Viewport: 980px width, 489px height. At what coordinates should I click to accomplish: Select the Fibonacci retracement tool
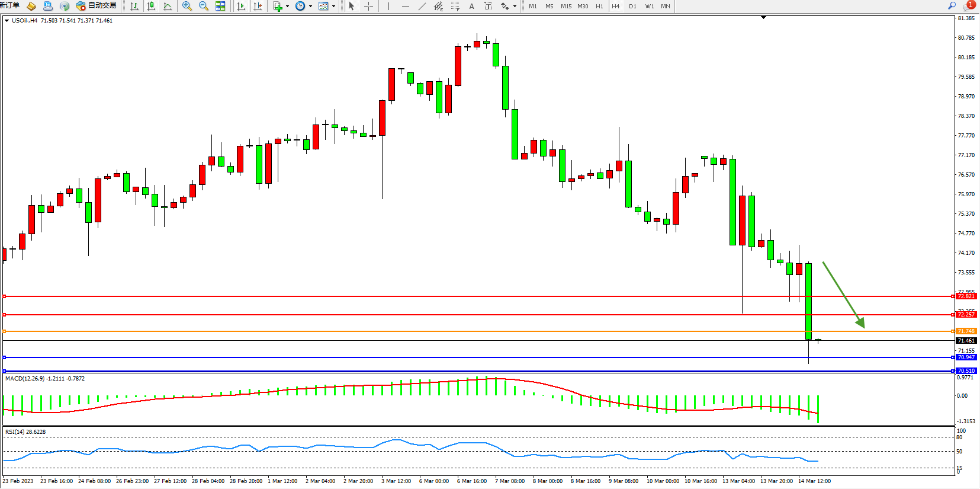455,6
